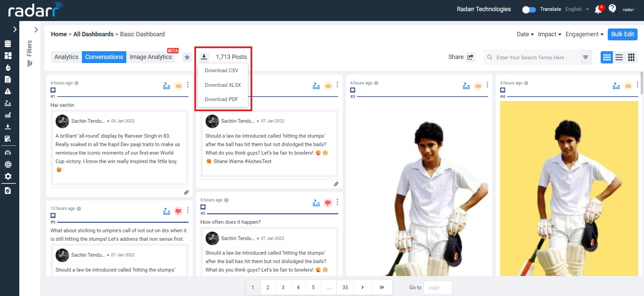Click the vertical page scrollbar
The image size is (644, 296).
[642, 83]
